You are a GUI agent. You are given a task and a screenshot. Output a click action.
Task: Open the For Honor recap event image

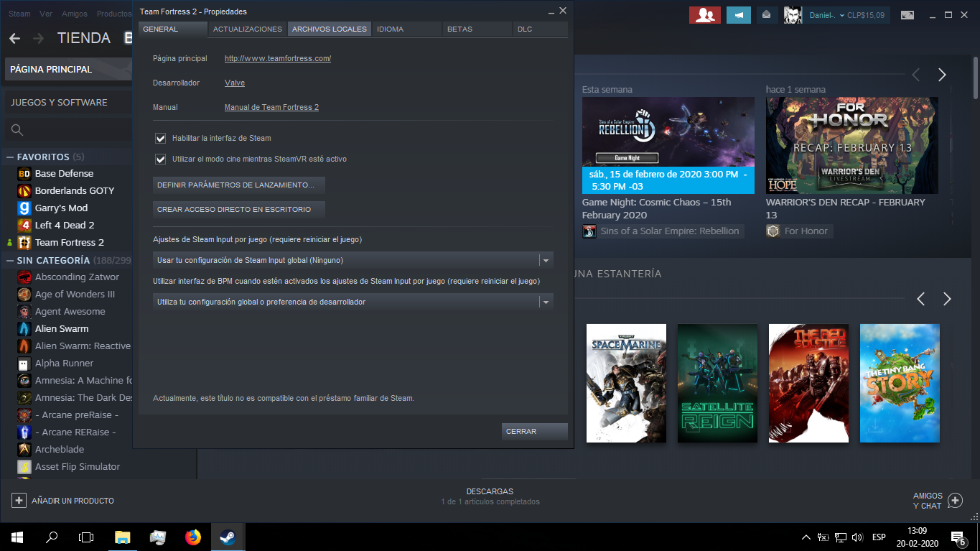852,146
